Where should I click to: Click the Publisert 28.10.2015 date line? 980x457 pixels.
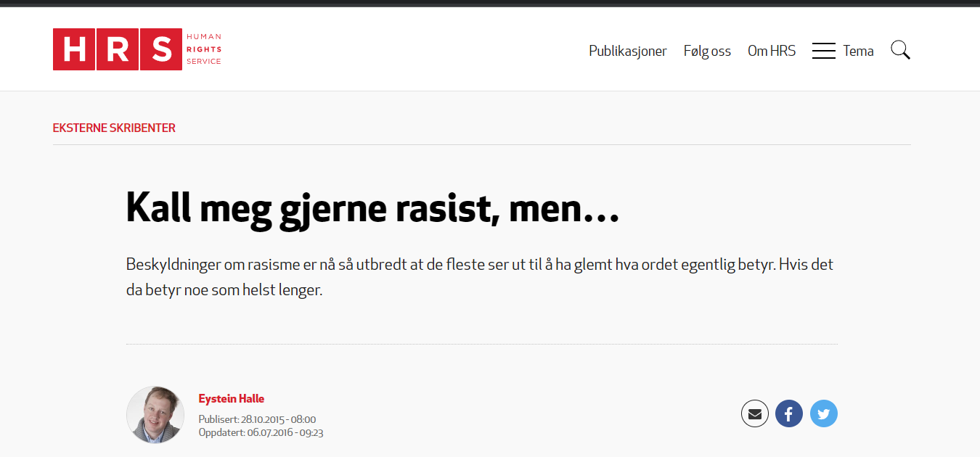click(257, 419)
